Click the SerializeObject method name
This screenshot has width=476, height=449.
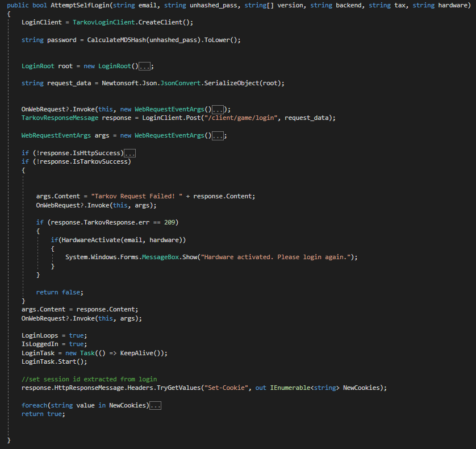pos(232,83)
